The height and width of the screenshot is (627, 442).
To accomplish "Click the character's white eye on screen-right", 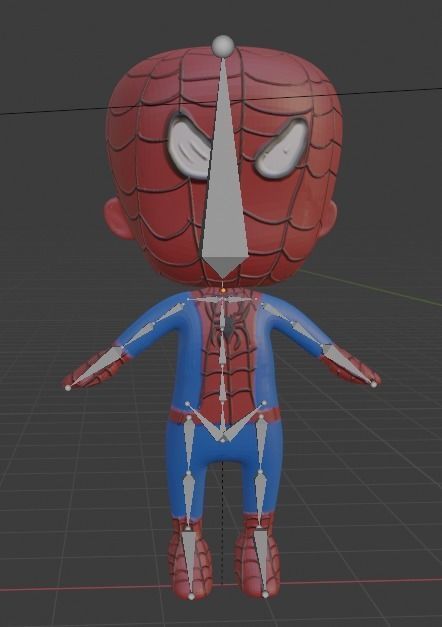I will point(282,150).
